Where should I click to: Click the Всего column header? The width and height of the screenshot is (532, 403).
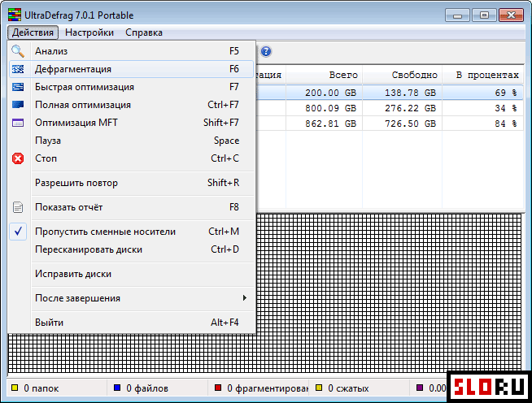[x=324, y=75]
